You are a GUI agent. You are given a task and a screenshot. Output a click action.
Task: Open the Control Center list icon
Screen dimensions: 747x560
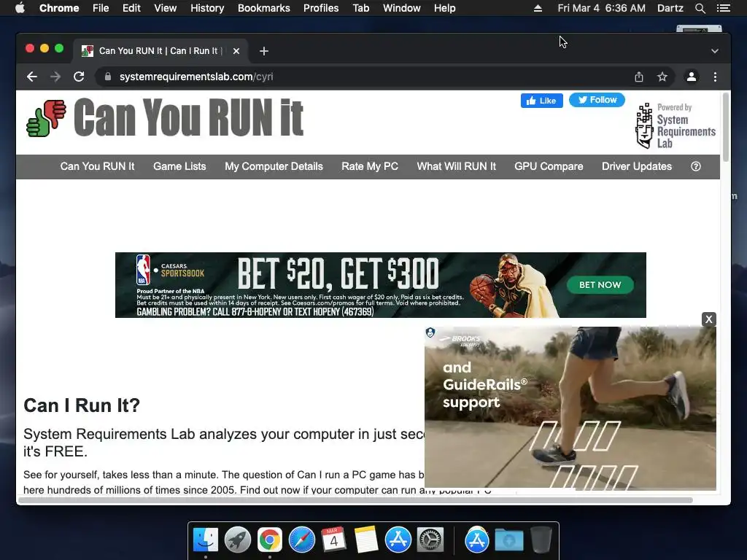(724, 8)
